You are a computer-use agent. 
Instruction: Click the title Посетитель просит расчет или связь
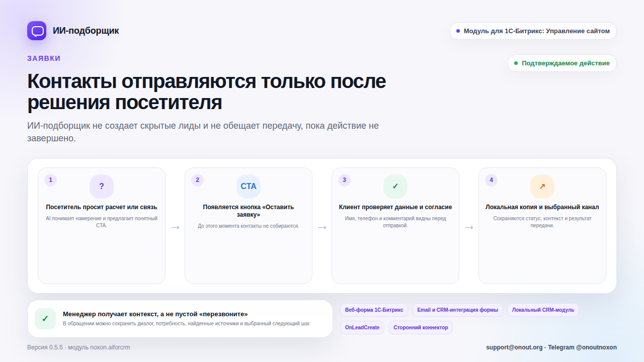point(102,207)
